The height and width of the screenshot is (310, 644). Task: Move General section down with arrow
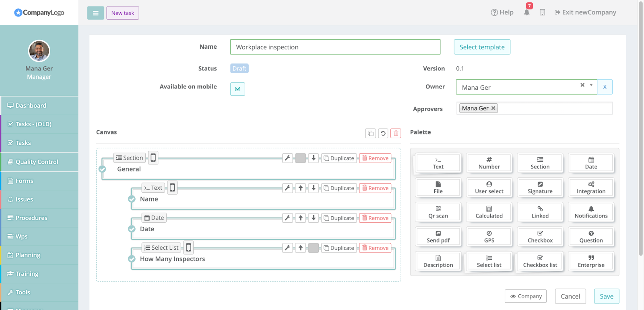pos(314,158)
